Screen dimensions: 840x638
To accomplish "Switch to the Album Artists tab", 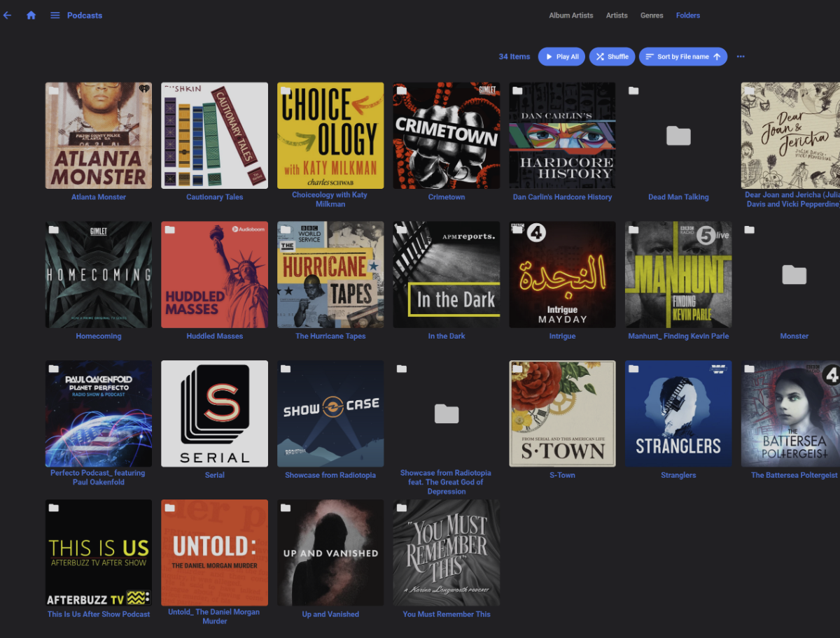I will [x=570, y=15].
